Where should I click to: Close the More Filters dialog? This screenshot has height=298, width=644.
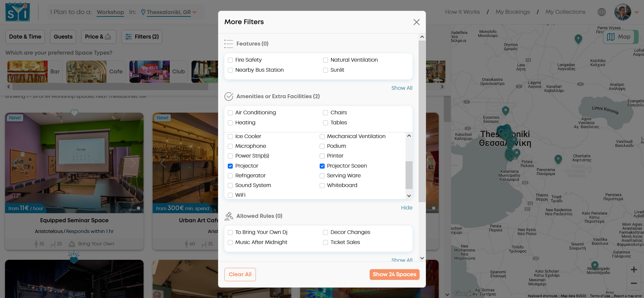(416, 22)
